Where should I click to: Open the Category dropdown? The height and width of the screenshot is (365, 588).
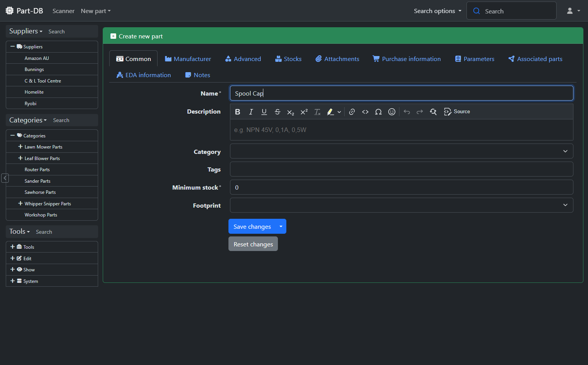pyautogui.click(x=401, y=151)
